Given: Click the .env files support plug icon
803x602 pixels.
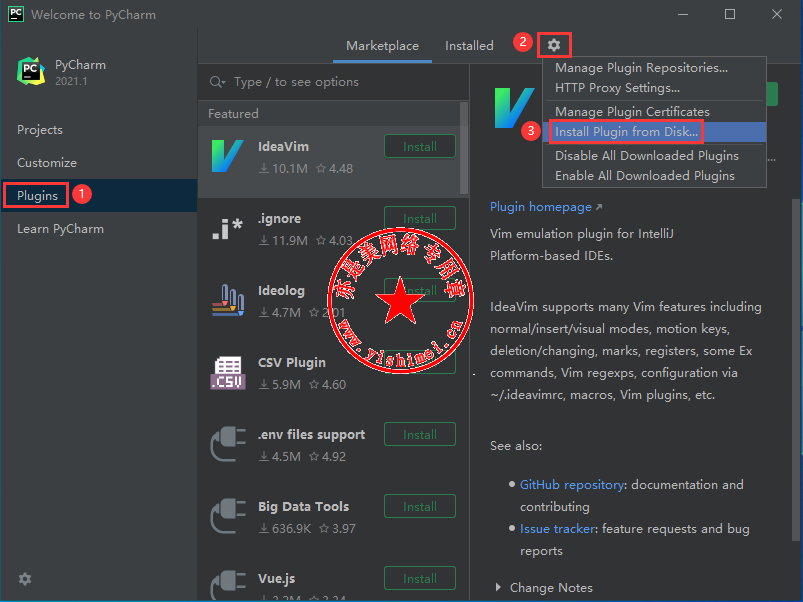Looking at the screenshot, I should pos(227,444).
